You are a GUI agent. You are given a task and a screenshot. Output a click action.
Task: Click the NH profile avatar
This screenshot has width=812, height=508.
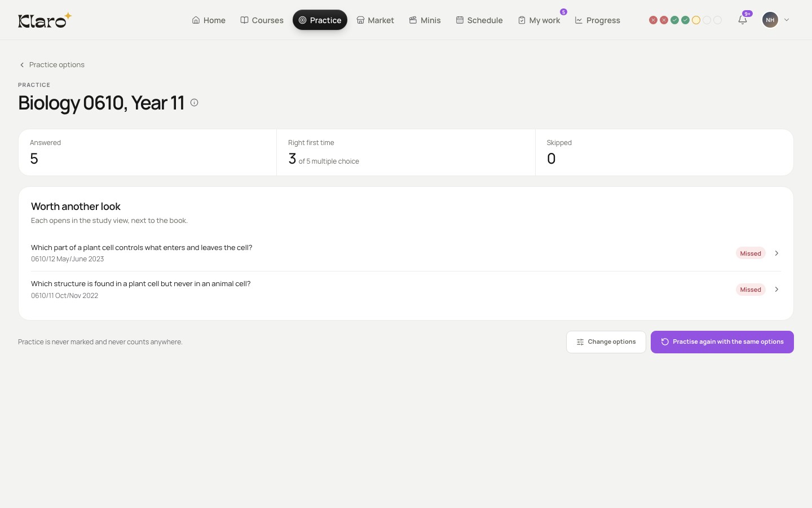point(770,20)
